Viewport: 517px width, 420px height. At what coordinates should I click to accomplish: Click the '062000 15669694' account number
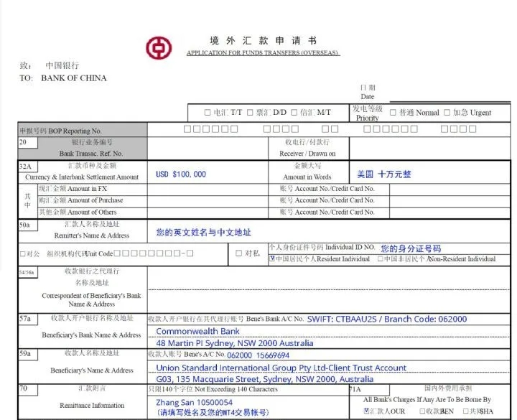(x=258, y=355)
